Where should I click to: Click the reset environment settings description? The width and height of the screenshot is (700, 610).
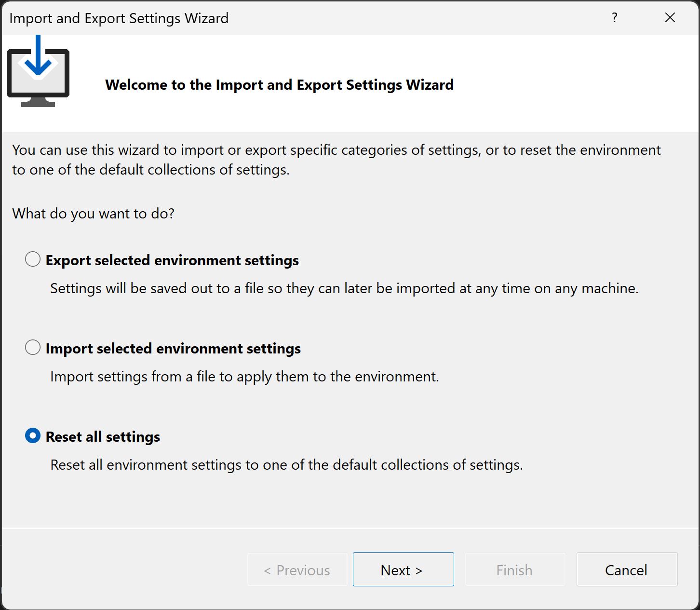tap(286, 465)
